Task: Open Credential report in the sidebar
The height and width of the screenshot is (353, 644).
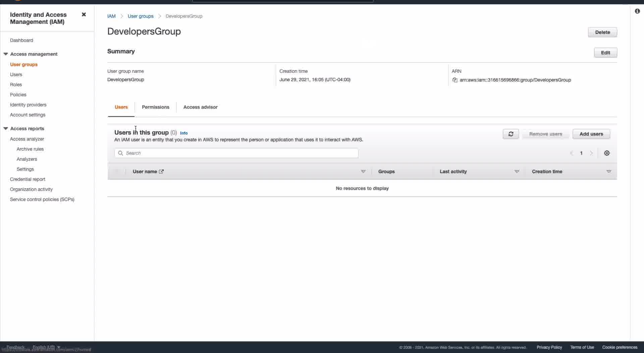Action: 28,179
